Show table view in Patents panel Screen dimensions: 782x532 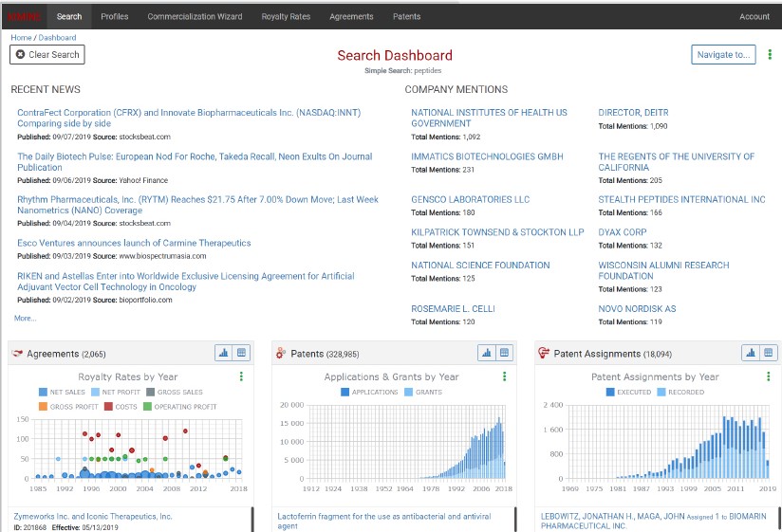[504, 353]
